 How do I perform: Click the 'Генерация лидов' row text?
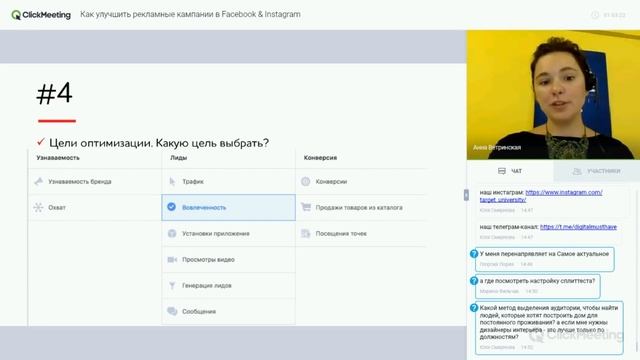(x=207, y=286)
